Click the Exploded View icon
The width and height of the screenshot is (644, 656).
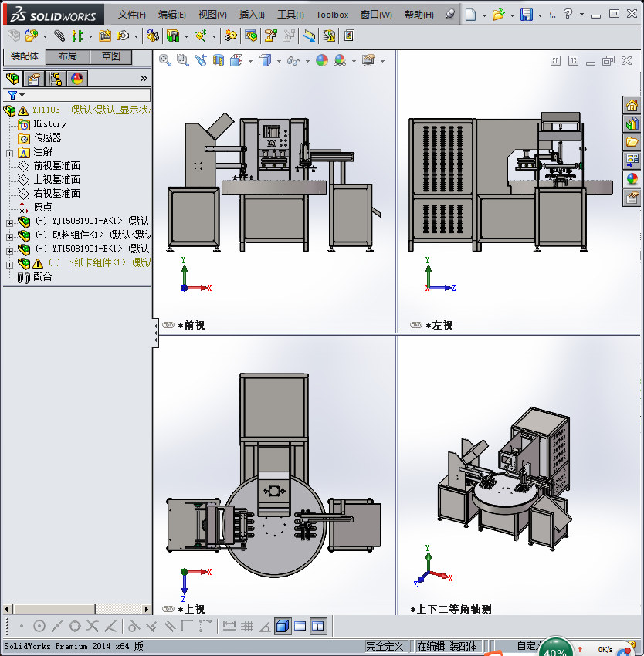tap(270, 36)
